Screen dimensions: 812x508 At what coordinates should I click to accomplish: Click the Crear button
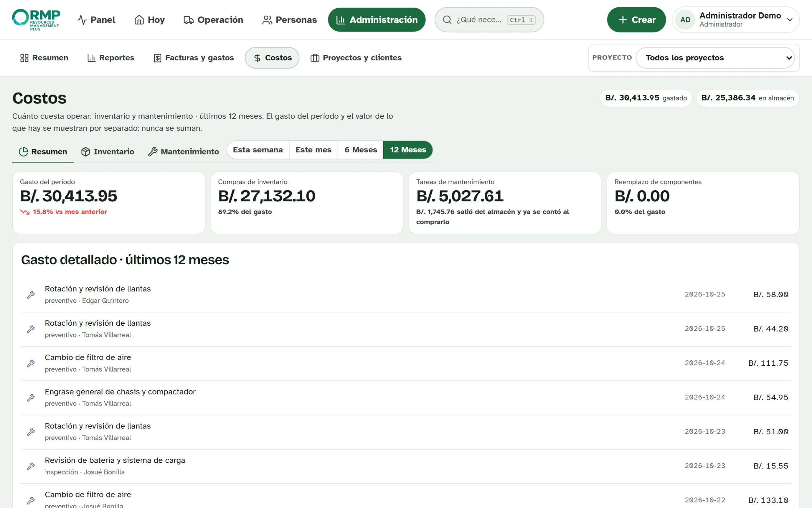pyautogui.click(x=636, y=20)
